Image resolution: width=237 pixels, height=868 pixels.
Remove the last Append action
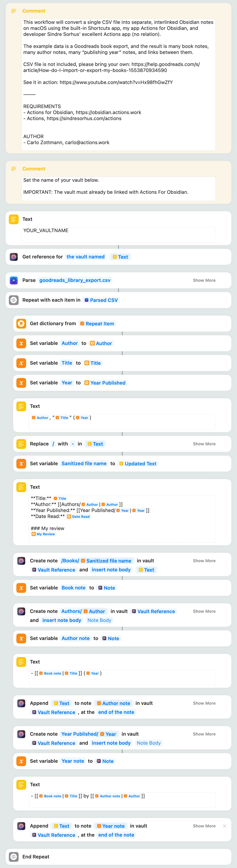(x=225, y=826)
